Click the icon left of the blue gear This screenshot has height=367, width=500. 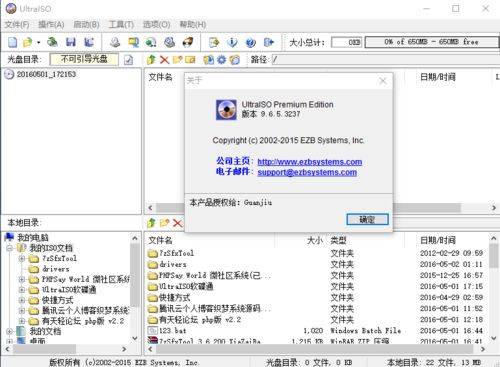(x=209, y=60)
